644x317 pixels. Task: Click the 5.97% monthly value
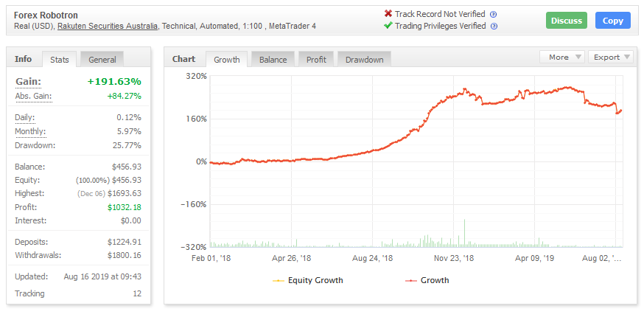(130, 131)
